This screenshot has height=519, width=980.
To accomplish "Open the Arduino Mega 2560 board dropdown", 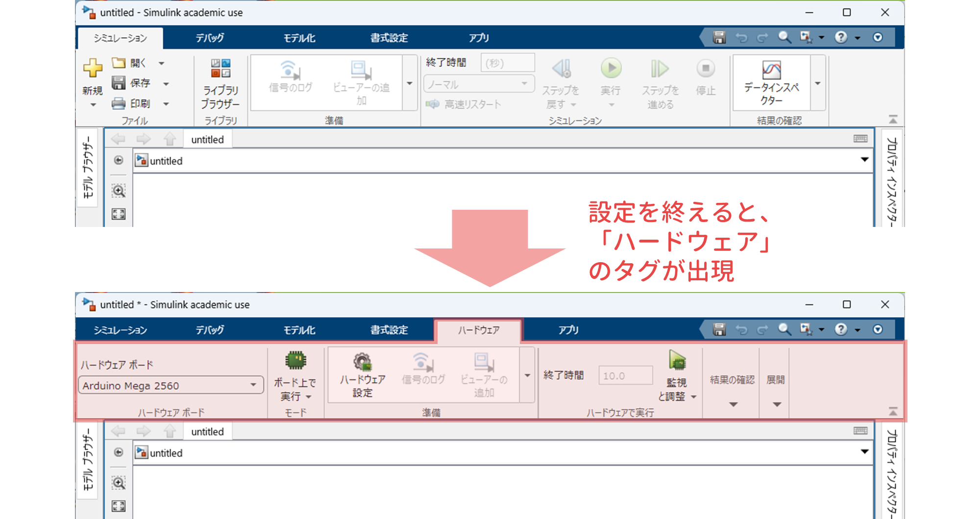I will (x=171, y=385).
